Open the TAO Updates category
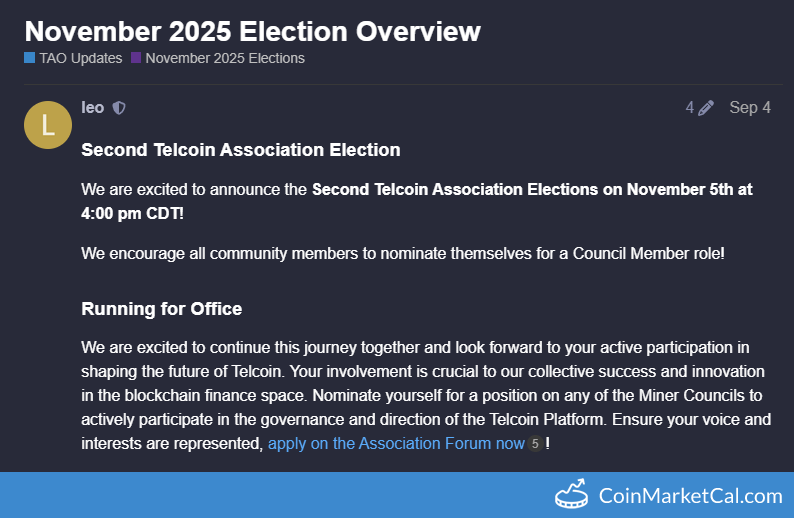 click(80, 58)
